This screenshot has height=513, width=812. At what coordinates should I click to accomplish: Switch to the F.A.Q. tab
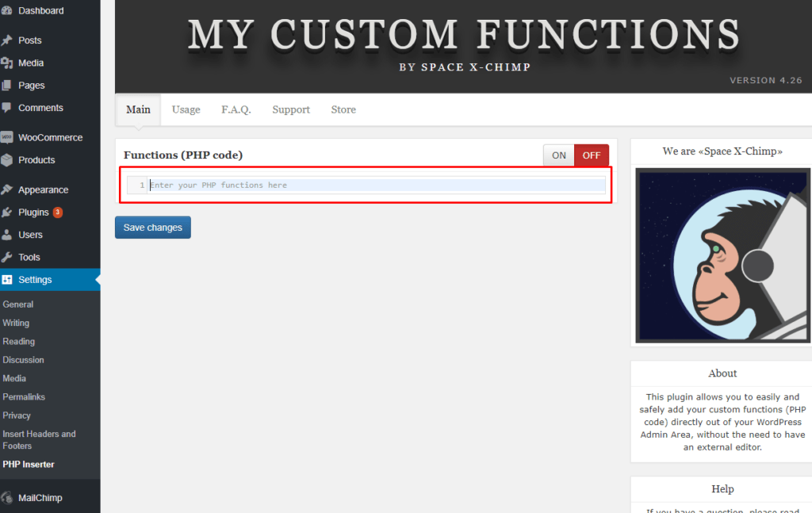click(x=236, y=109)
